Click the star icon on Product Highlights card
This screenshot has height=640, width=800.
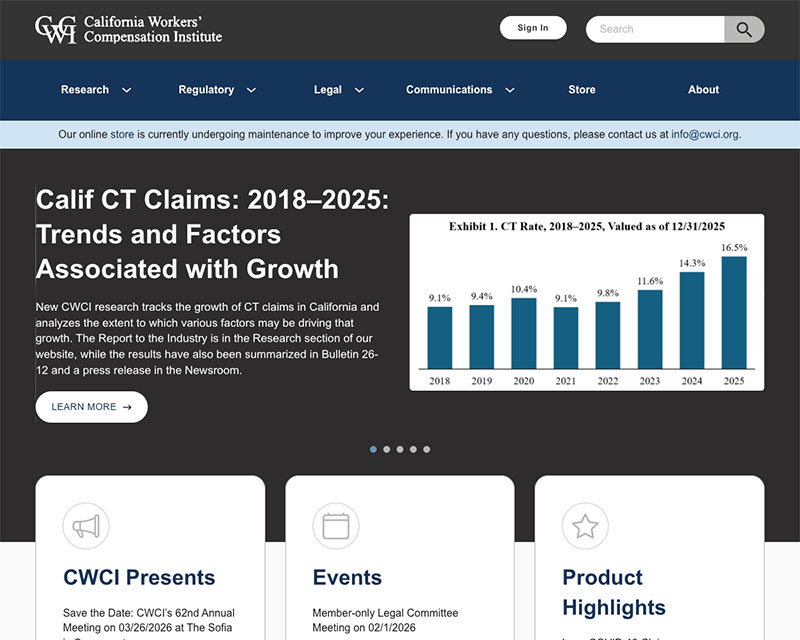click(x=585, y=526)
